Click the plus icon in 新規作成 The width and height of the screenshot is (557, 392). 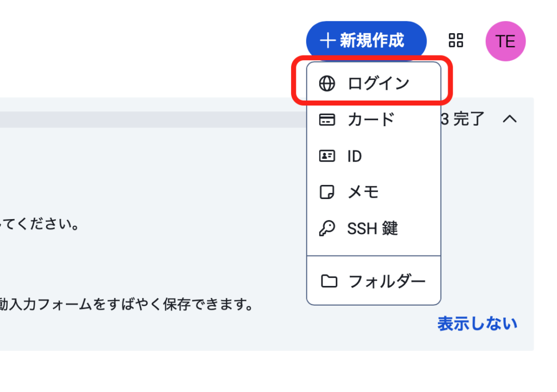327,40
